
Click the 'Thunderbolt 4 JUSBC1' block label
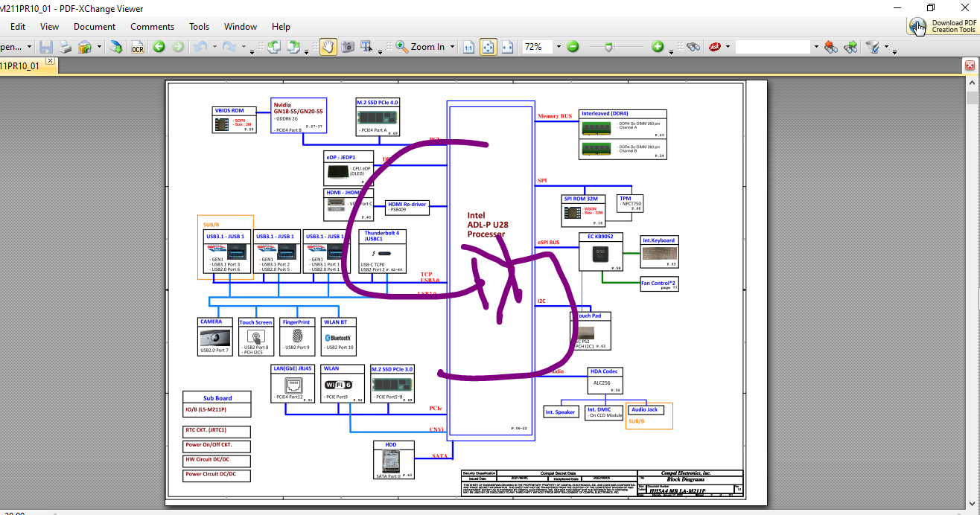coord(383,236)
